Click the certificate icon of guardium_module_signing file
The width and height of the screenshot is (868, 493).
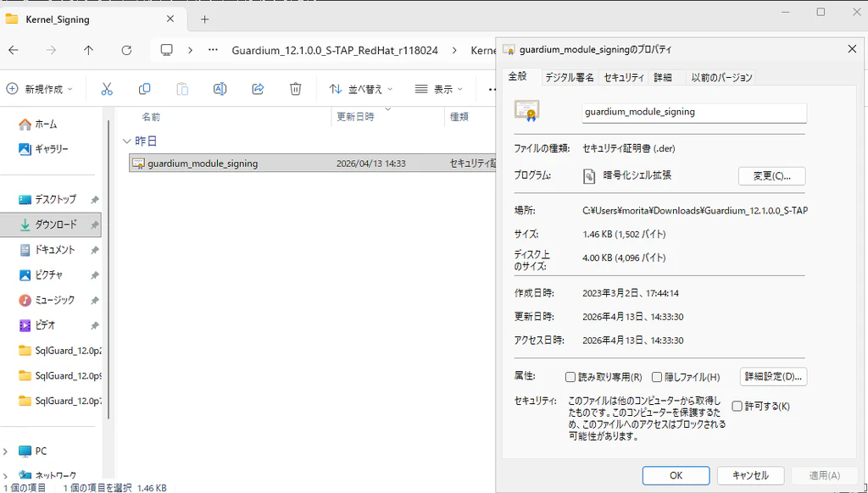[x=138, y=163]
